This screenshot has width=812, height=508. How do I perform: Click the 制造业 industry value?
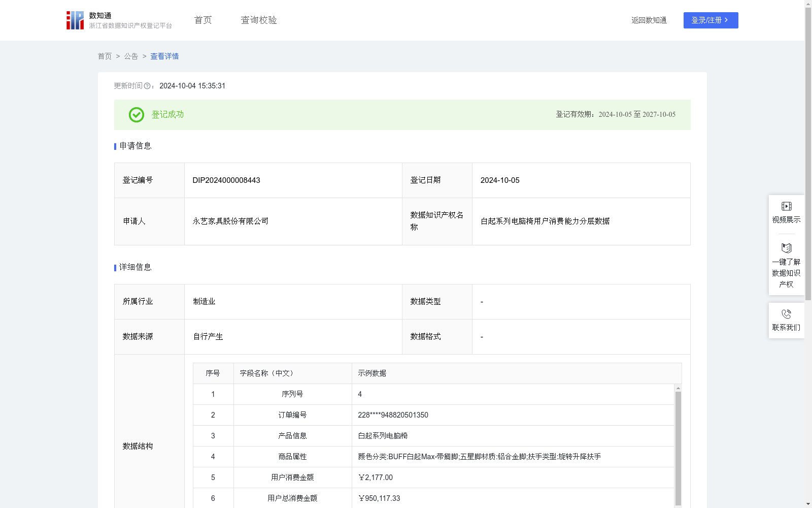[x=204, y=302]
